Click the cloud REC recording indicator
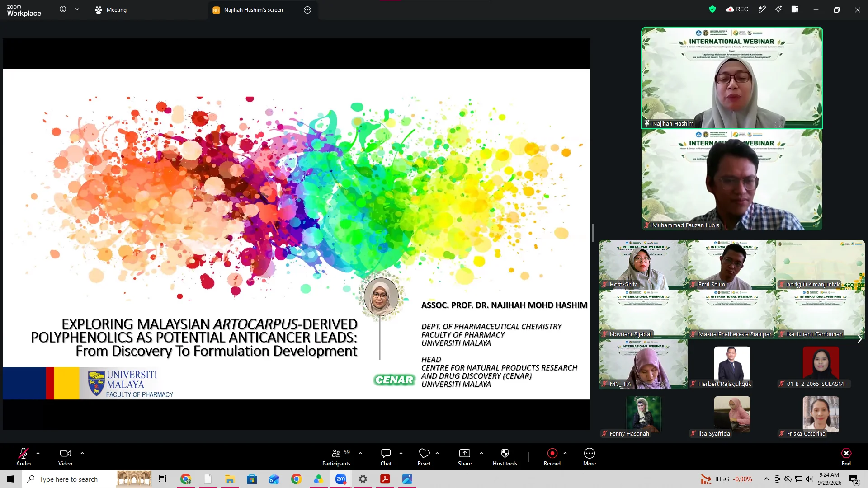The image size is (868, 488). point(737,9)
